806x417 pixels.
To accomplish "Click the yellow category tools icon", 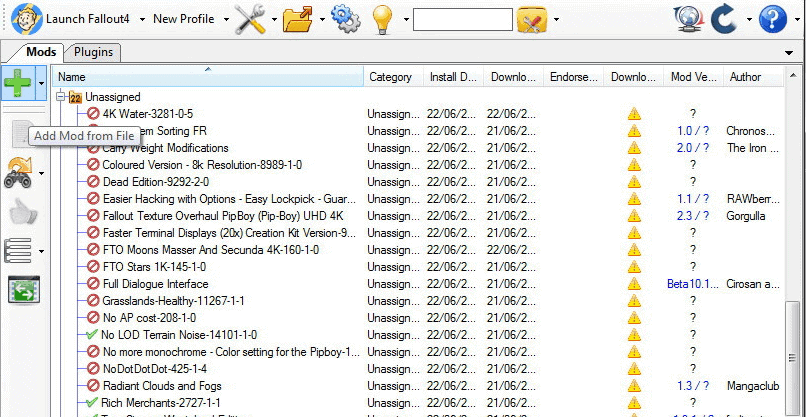I will pos(532,20).
